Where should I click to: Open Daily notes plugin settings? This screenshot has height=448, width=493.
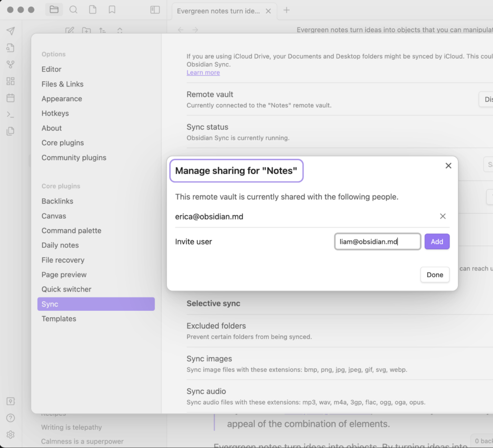60,245
